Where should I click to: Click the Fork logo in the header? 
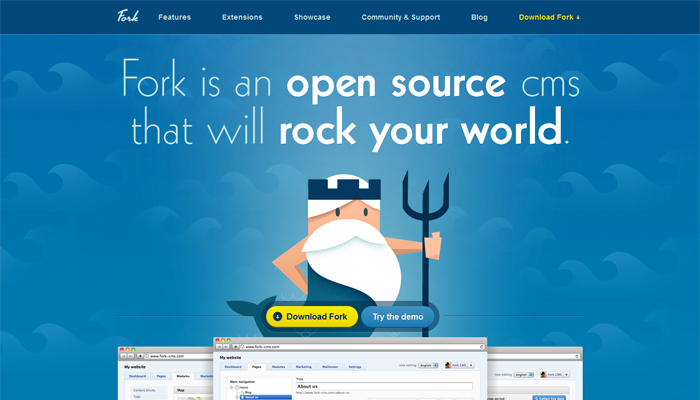(128, 16)
